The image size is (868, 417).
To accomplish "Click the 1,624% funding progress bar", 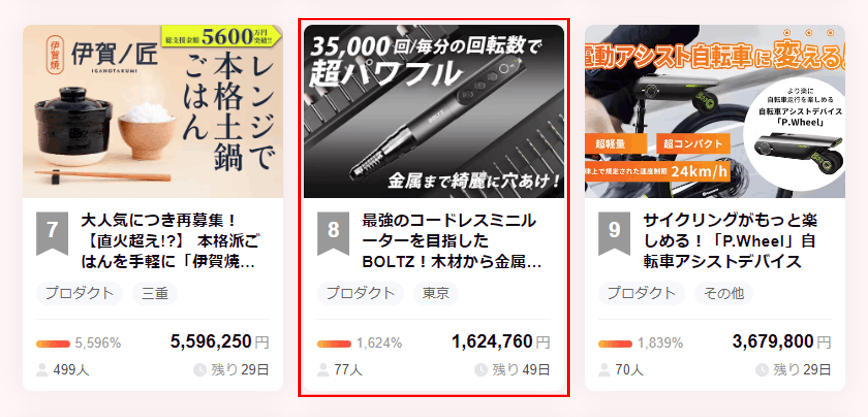I will [x=334, y=344].
